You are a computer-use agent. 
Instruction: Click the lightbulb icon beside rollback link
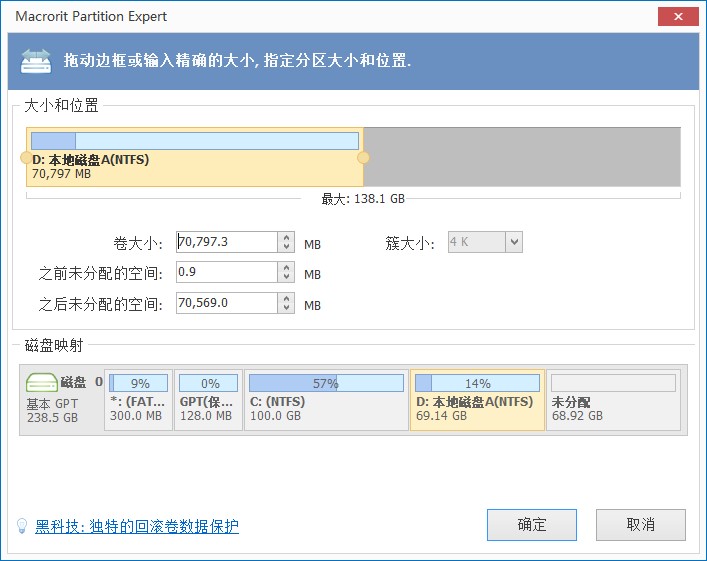coord(22,526)
